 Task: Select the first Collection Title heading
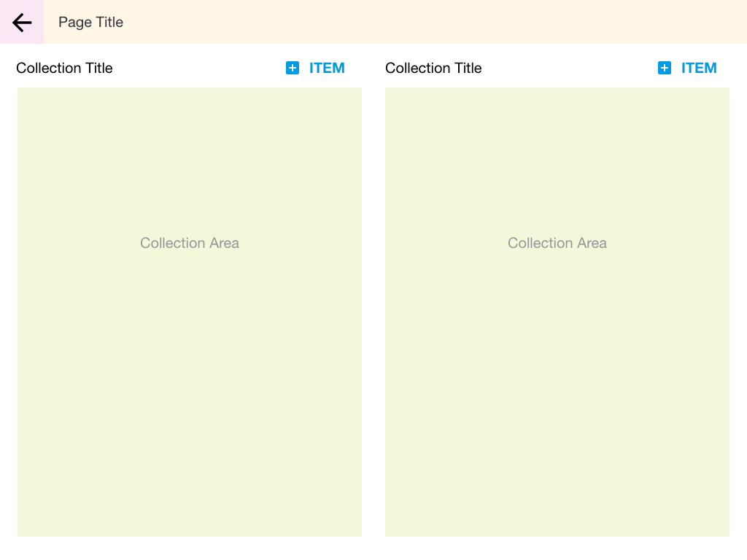click(x=64, y=68)
